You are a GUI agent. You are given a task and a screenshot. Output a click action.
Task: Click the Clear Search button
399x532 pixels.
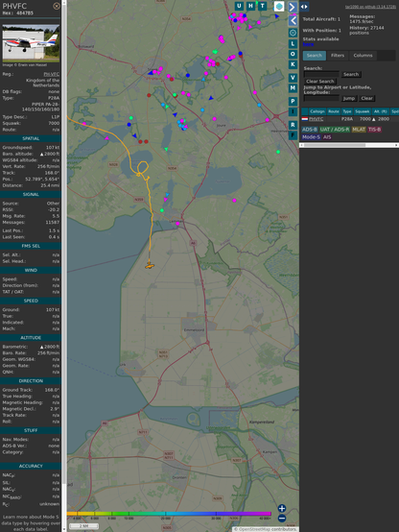(320, 81)
